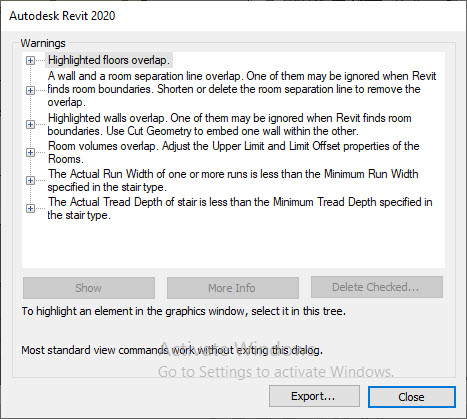Expand the wall and room separation line warning
Image resolution: width=467 pixels, height=419 pixels.
coord(30,90)
